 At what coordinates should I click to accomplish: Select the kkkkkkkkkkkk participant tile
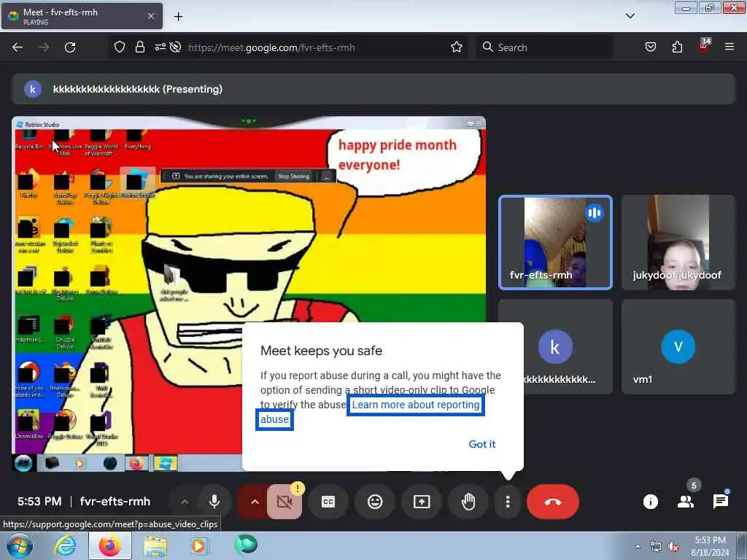(555, 346)
